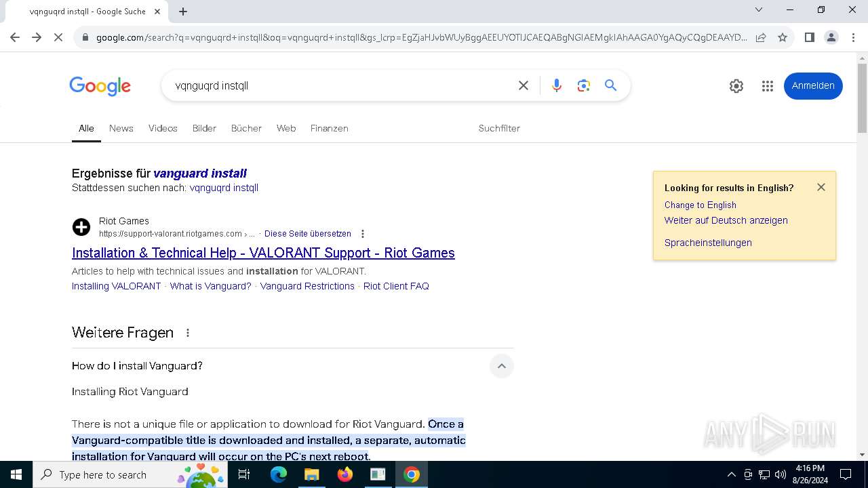Click the site lock icon in address bar
This screenshot has width=868, height=488.
[x=85, y=37]
